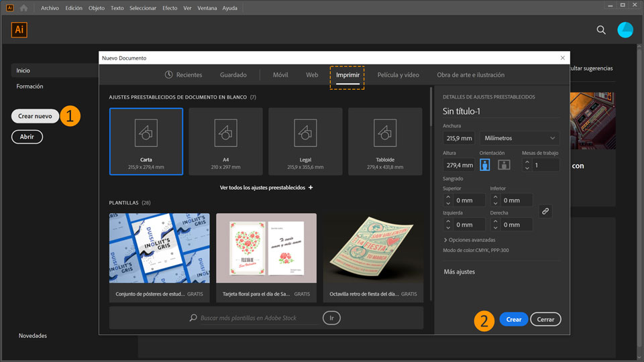Decrease Mesas de trabajo count
Image resolution: width=644 pixels, height=362 pixels.
(527, 168)
